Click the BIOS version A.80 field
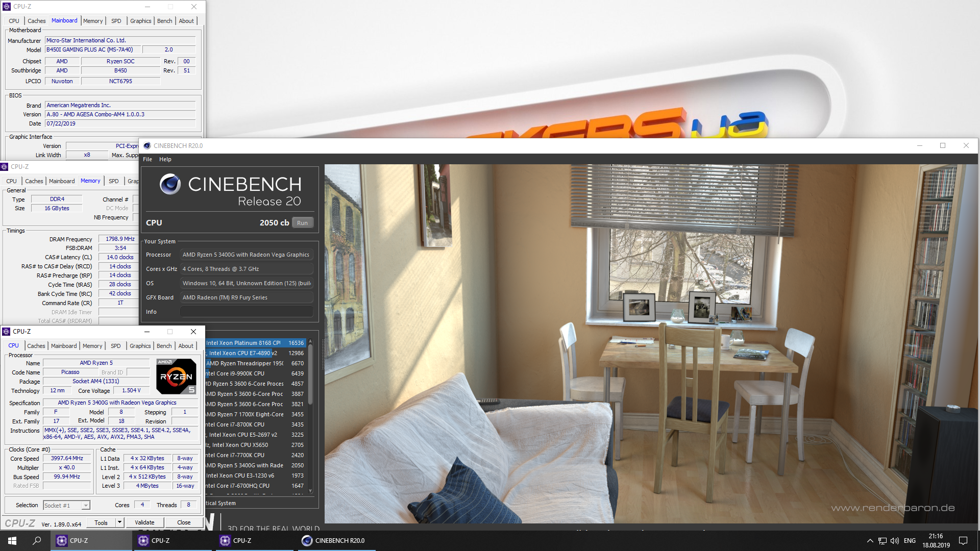 click(120, 114)
